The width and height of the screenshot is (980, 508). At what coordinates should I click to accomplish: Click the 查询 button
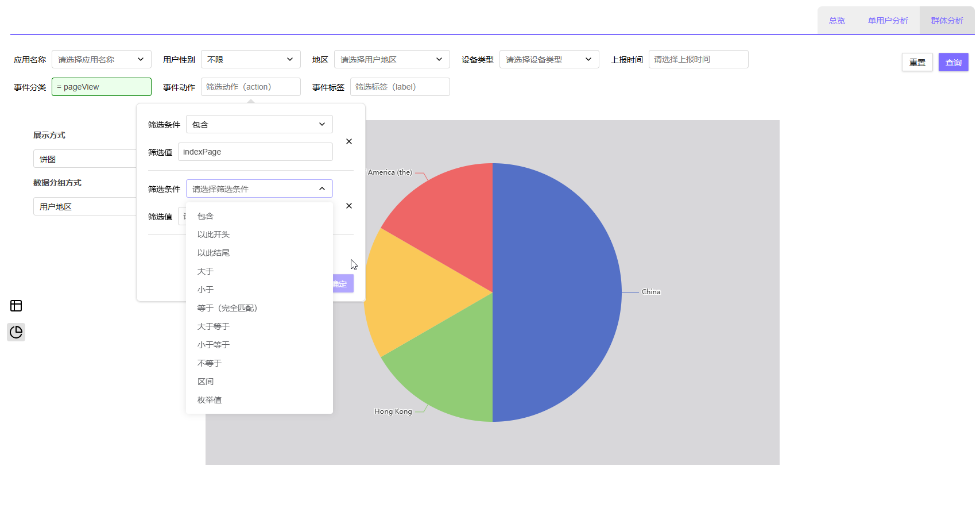(953, 62)
